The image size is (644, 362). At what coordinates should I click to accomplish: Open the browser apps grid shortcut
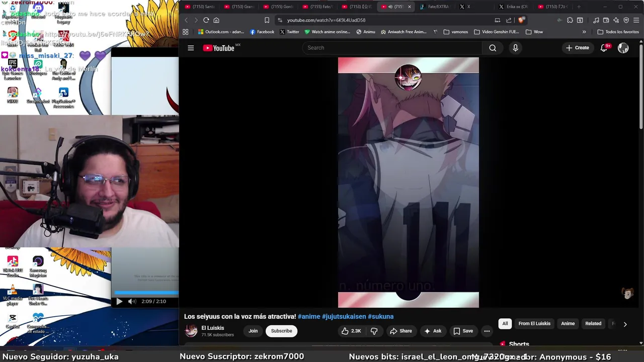(185, 32)
